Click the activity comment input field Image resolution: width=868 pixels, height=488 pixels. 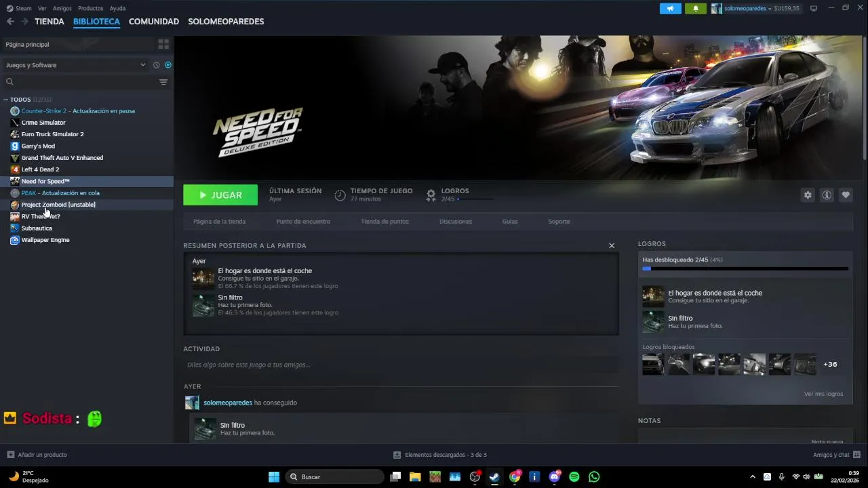tap(401, 365)
